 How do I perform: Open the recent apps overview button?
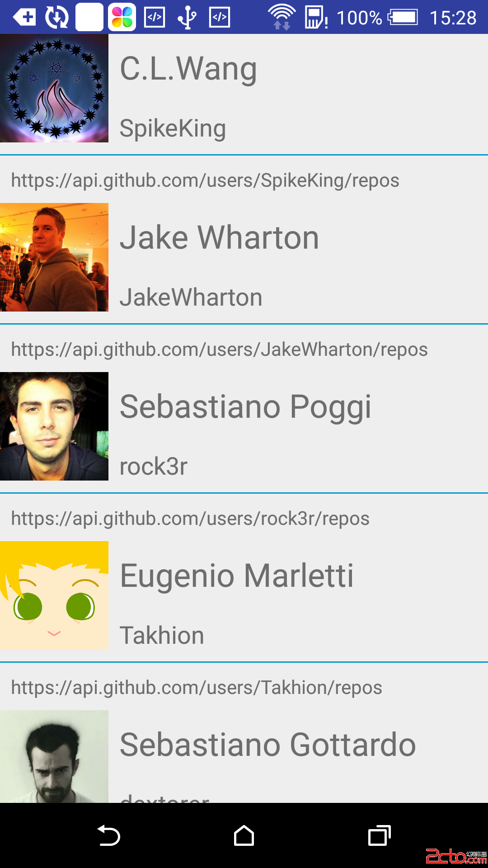point(380,835)
